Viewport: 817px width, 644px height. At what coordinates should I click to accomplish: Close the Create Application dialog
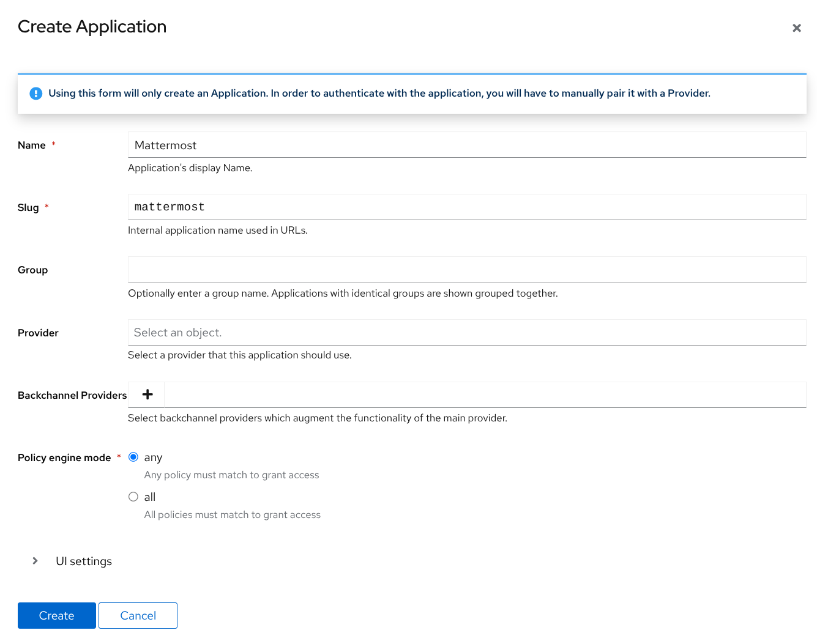point(796,28)
